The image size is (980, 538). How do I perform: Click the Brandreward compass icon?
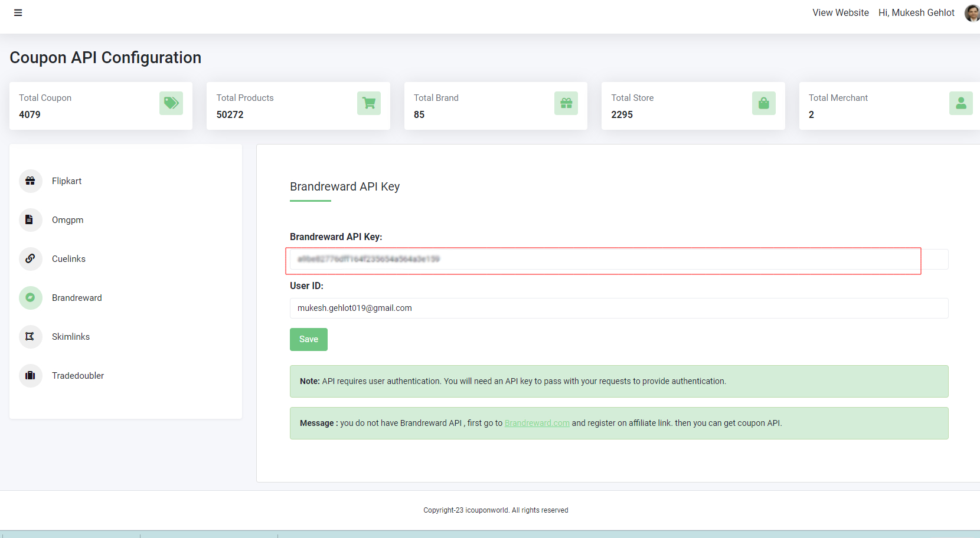pyautogui.click(x=30, y=298)
